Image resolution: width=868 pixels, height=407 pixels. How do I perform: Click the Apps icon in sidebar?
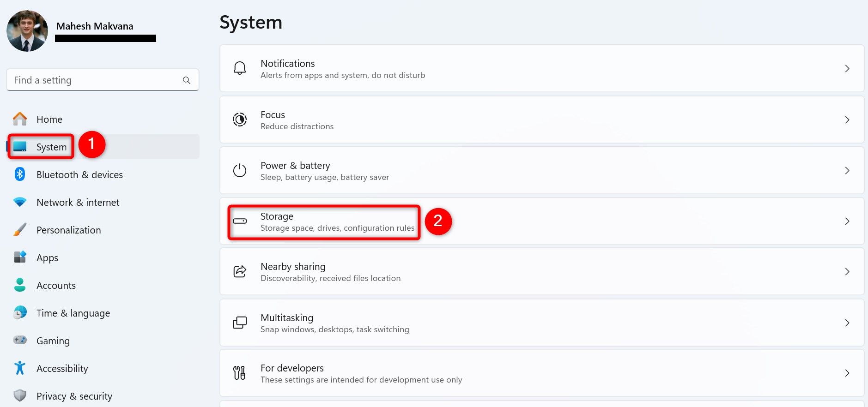[20, 257]
